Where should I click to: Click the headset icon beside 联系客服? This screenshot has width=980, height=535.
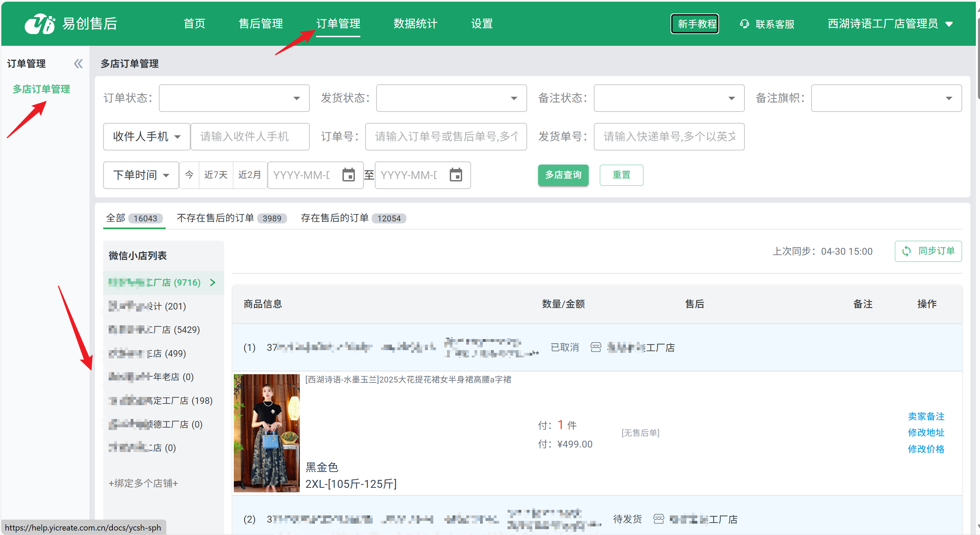[x=744, y=24]
